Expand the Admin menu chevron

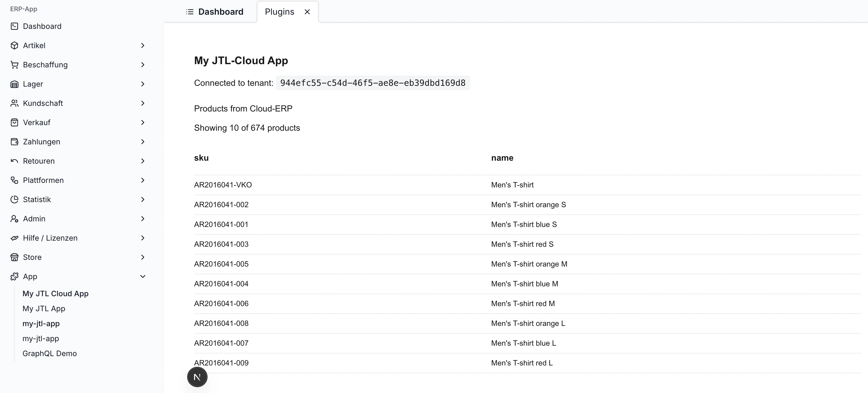[143, 219]
